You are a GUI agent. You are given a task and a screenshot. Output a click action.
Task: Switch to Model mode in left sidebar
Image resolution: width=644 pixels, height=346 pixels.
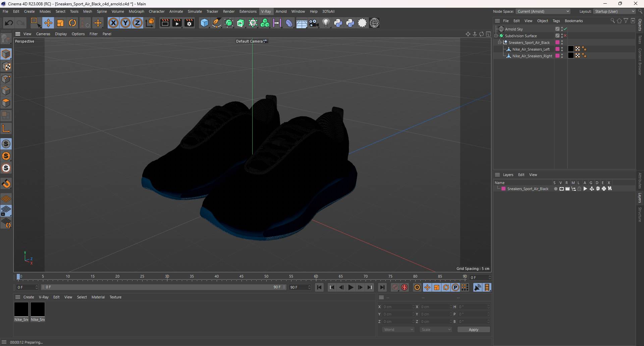[x=6, y=54]
